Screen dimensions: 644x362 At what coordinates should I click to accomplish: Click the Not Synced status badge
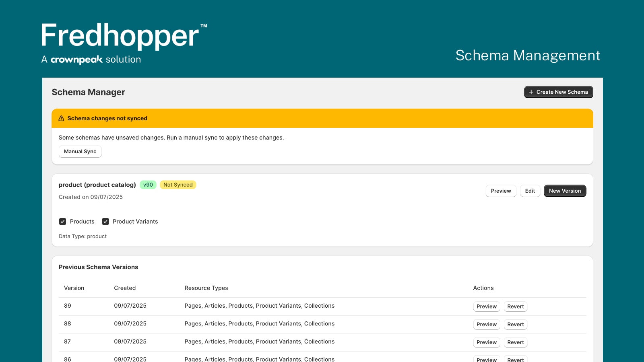(x=178, y=185)
